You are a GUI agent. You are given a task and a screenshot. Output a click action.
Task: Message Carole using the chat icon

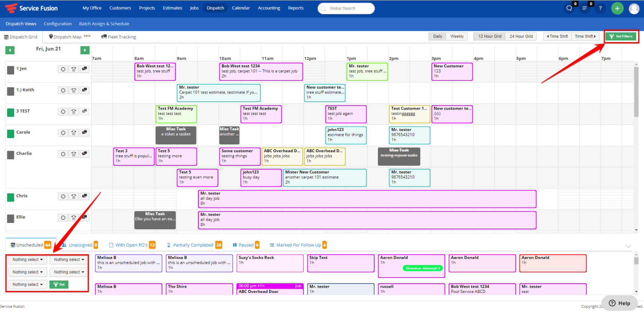pyautogui.click(x=85, y=133)
